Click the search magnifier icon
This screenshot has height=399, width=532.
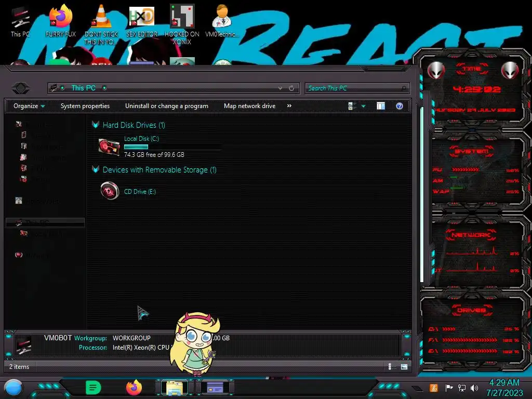404,88
